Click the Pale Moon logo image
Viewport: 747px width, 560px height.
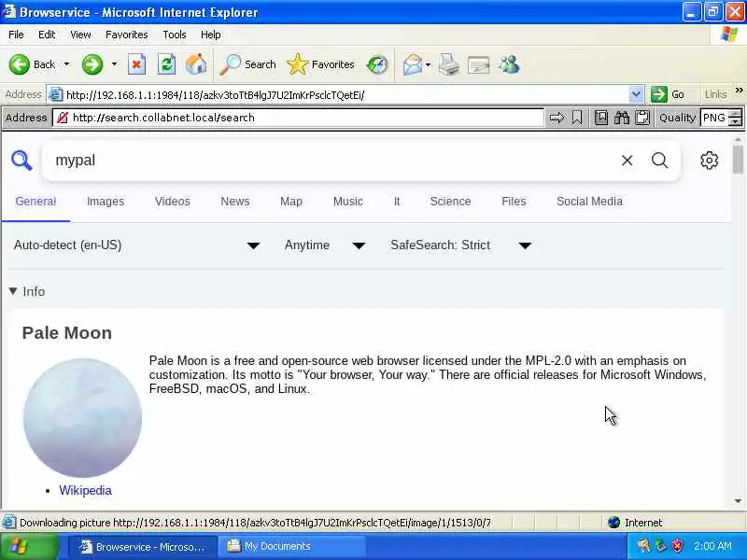82,417
